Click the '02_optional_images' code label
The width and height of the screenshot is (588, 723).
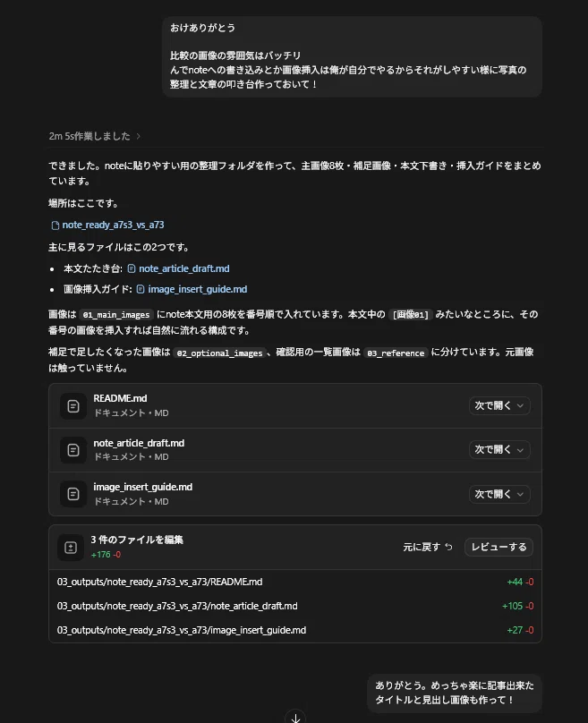coord(219,353)
